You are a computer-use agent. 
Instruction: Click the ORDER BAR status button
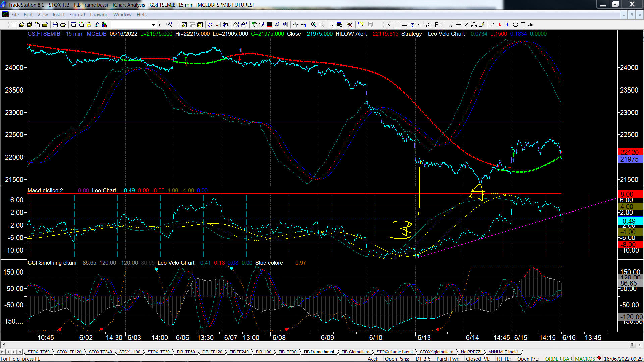559,359
